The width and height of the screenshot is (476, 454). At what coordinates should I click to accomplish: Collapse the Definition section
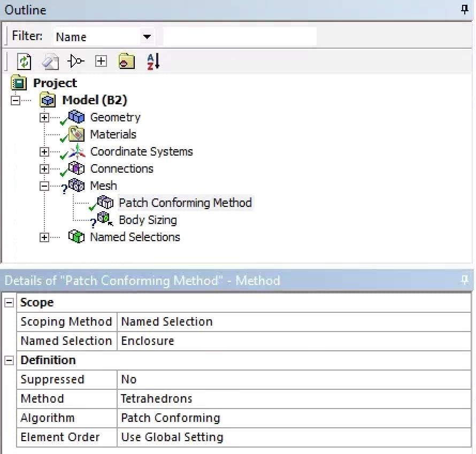9,360
